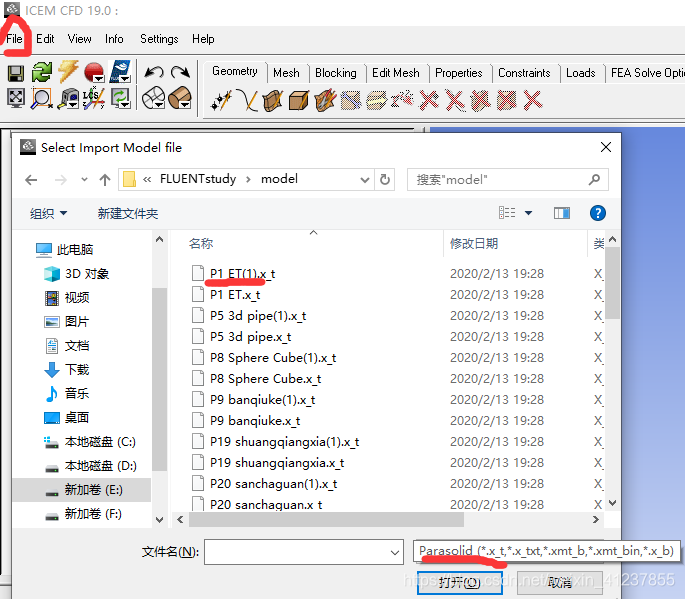Click 新建文件夹 New Folder button
685x599 pixels.
[x=128, y=214]
